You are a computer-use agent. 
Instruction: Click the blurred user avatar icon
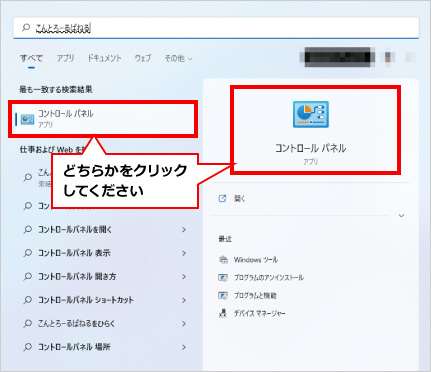(x=388, y=57)
